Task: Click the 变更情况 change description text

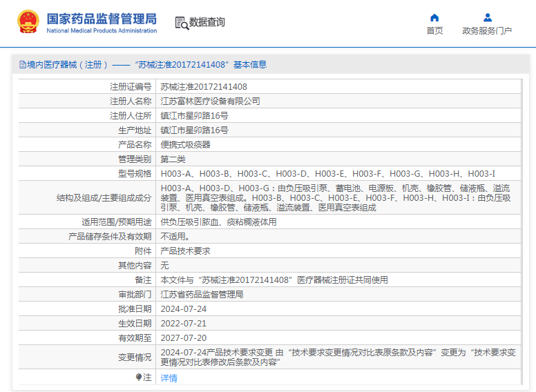Action: [338, 357]
